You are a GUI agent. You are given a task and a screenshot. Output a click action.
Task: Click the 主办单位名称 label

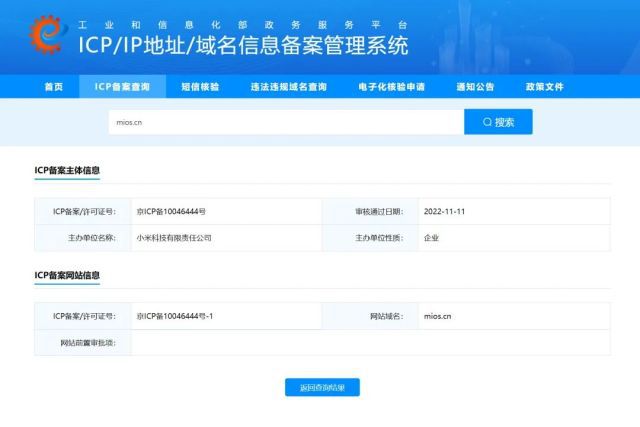[92, 238]
